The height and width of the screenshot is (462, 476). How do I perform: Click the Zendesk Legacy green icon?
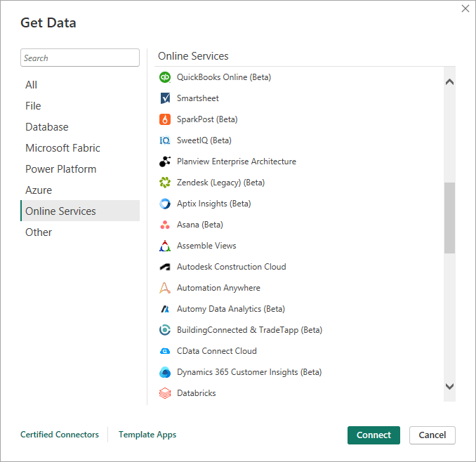(x=165, y=183)
